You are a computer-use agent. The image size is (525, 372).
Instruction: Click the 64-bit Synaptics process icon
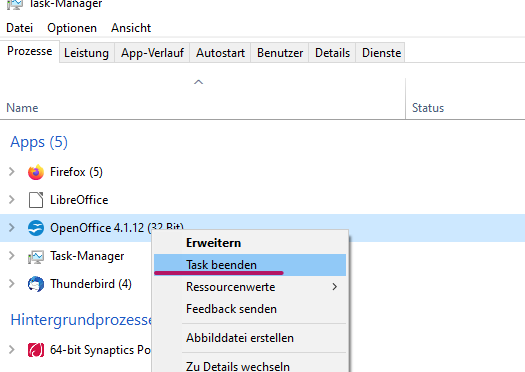point(36,350)
